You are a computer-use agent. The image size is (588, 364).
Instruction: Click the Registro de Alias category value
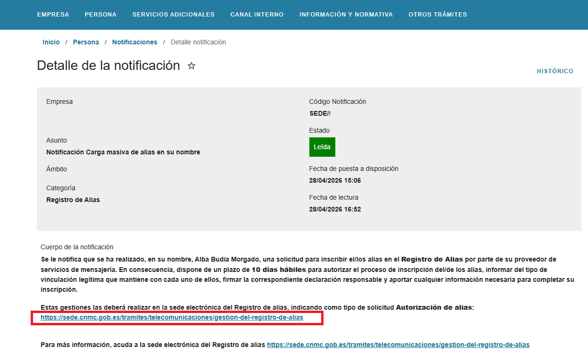pos(73,200)
